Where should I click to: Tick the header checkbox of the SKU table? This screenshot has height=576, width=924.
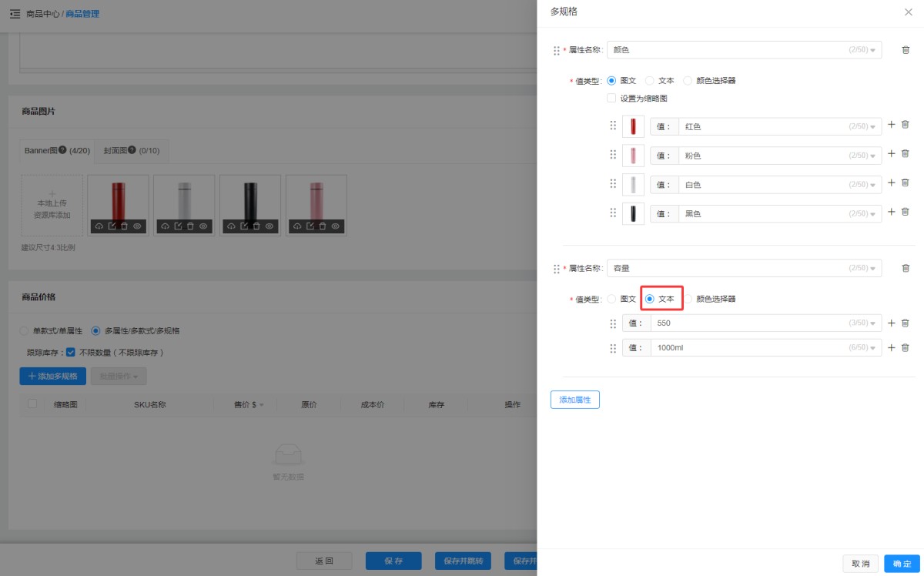(32, 404)
